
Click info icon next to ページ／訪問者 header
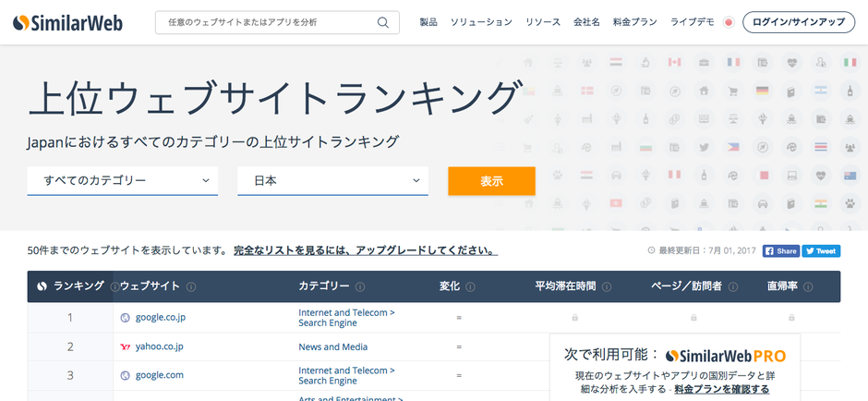click(x=733, y=287)
